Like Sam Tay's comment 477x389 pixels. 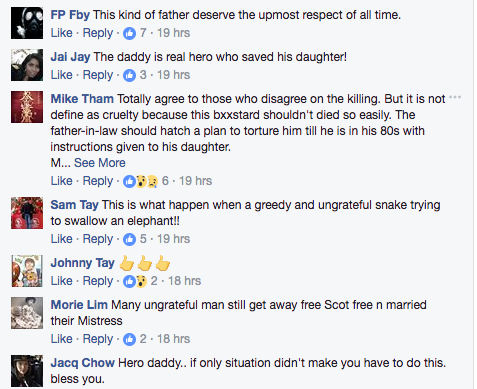(x=61, y=239)
